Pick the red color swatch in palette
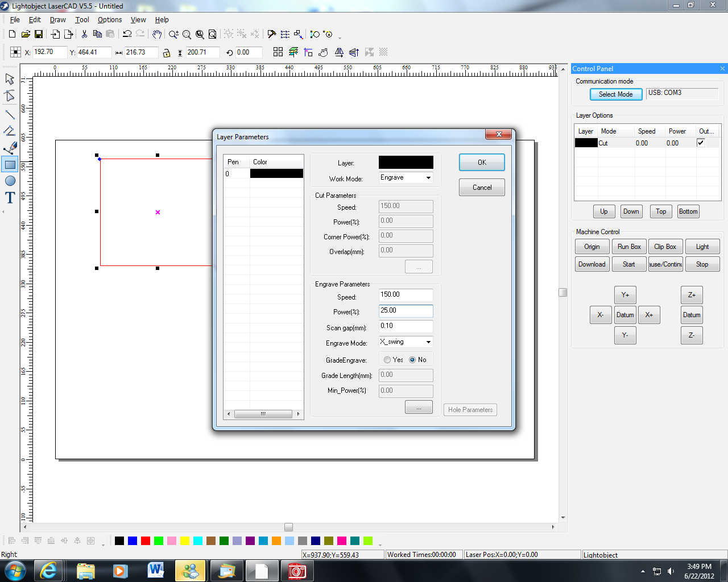 tap(146, 541)
